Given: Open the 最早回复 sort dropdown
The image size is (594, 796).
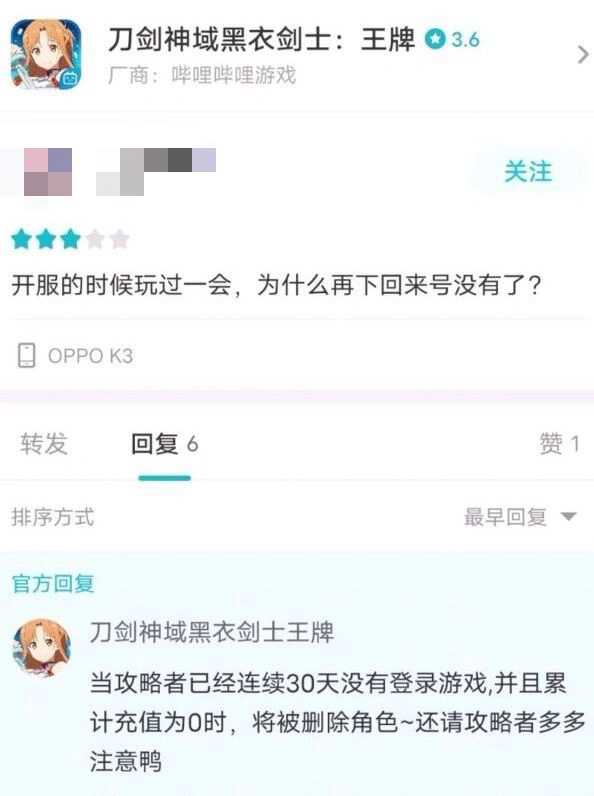Looking at the screenshot, I should point(520,517).
